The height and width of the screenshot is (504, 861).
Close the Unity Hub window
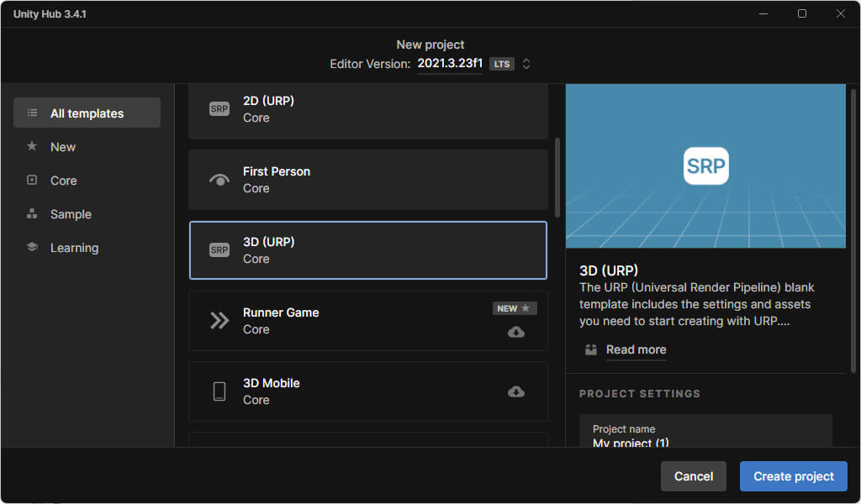[841, 13]
